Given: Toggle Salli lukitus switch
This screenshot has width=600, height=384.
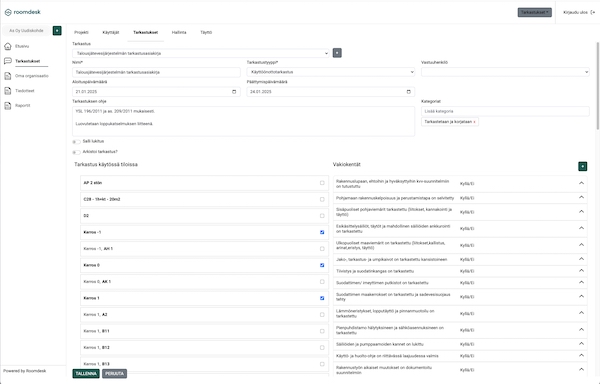Looking at the screenshot, I should coord(76,142).
